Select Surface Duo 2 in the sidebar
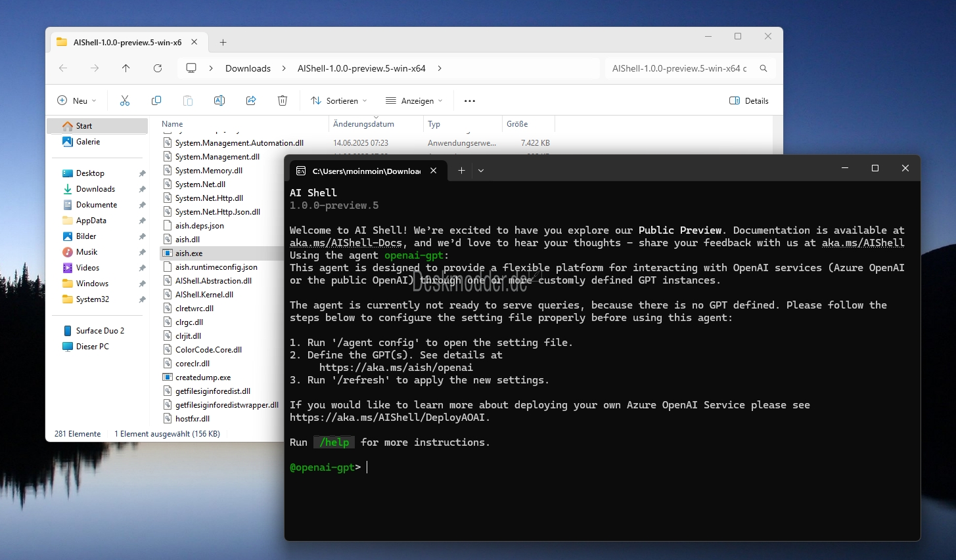The height and width of the screenshot is (560, 956). click(x=99, y=331)
